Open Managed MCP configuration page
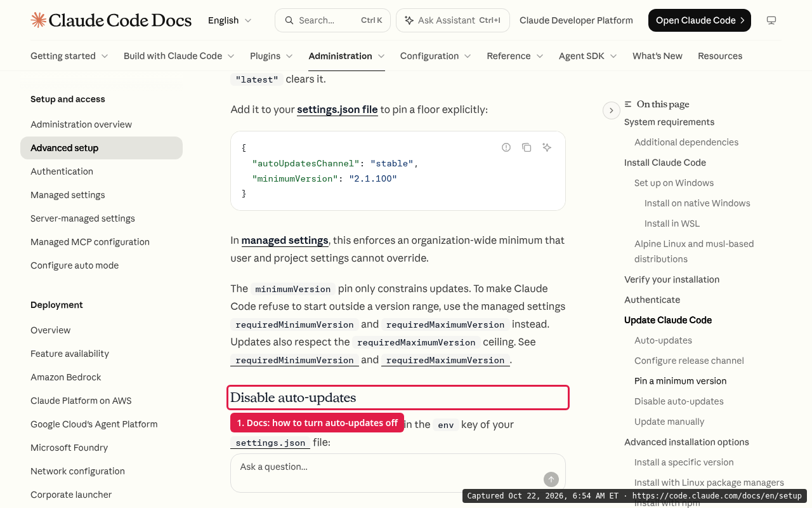Screen dimensions: 812x508 90,242
